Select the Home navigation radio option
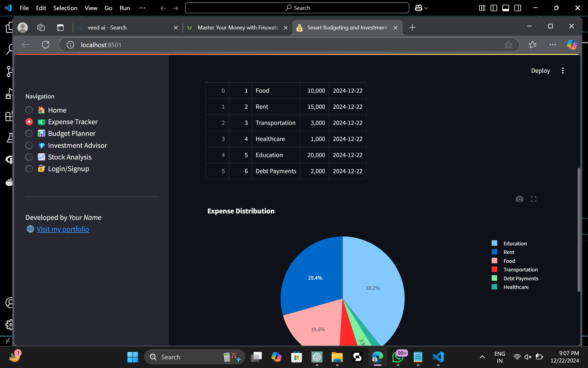Viewport: 588px width, 368px height. coord(29,110)
